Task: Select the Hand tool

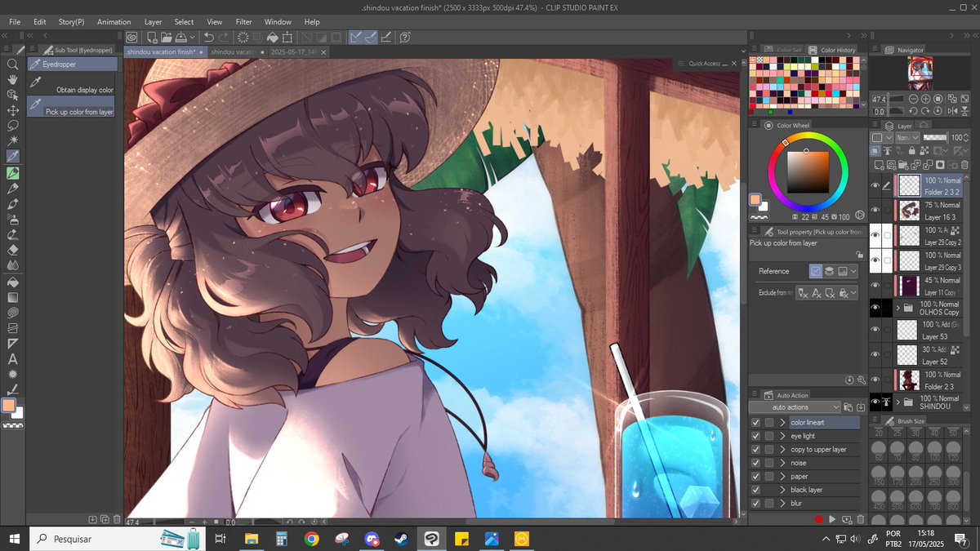Action: point(12,79)
